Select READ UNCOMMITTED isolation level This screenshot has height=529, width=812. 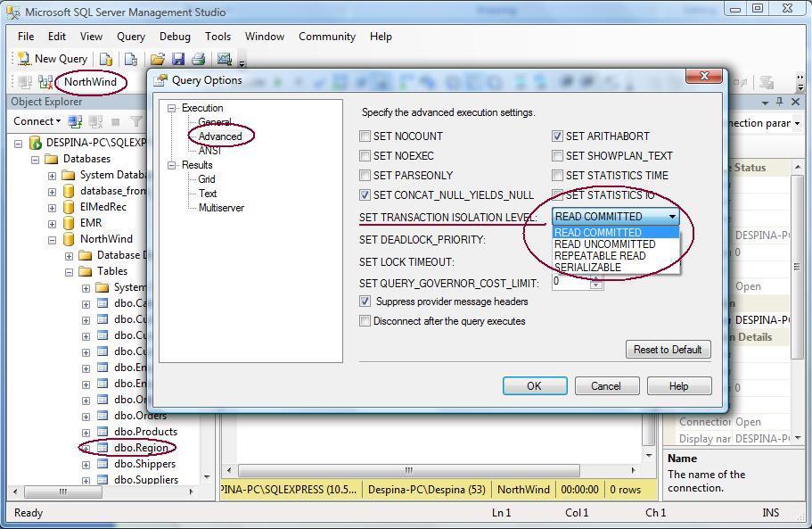coord(616,244)
